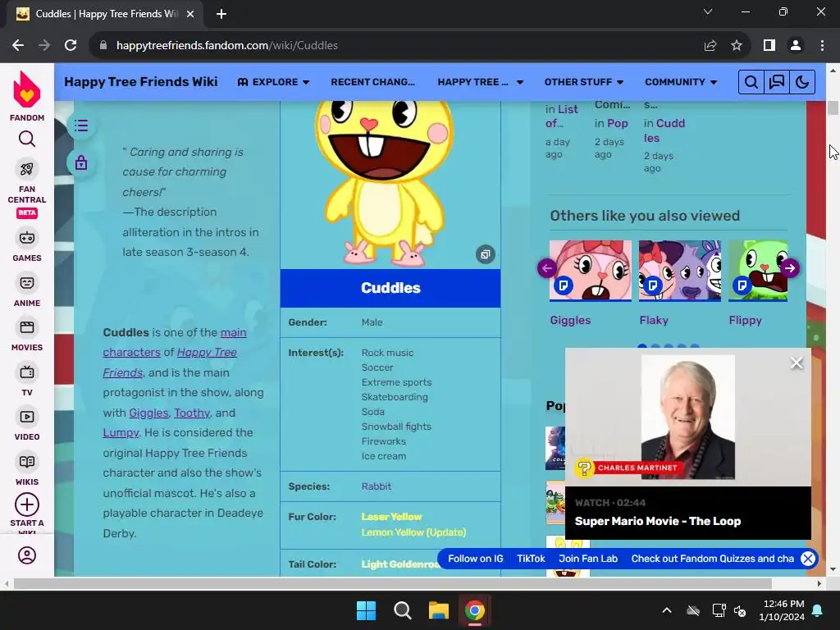
Task: Click the page lock protection icon
Action: pyautogui.click(x=81, y=162)
